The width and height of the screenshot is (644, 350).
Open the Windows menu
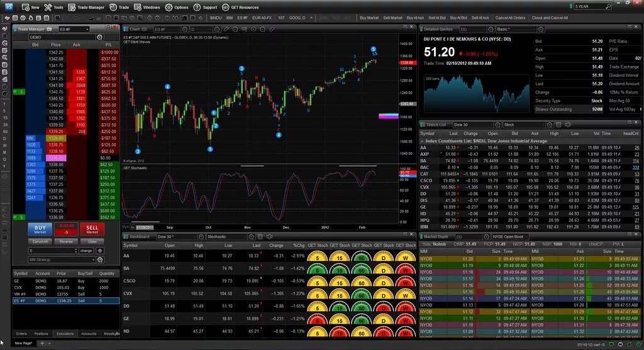pyautogui.click(x=147, y=7)
